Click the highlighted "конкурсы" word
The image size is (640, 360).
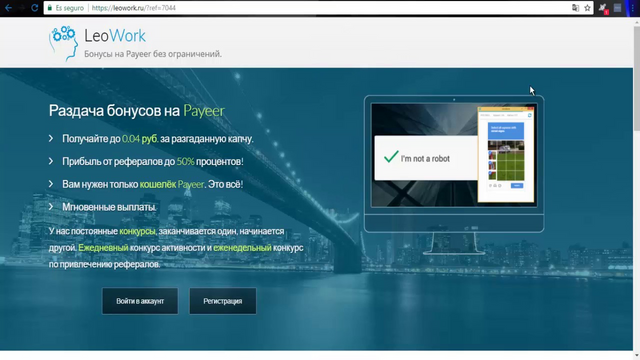click(x=138, y=231)
